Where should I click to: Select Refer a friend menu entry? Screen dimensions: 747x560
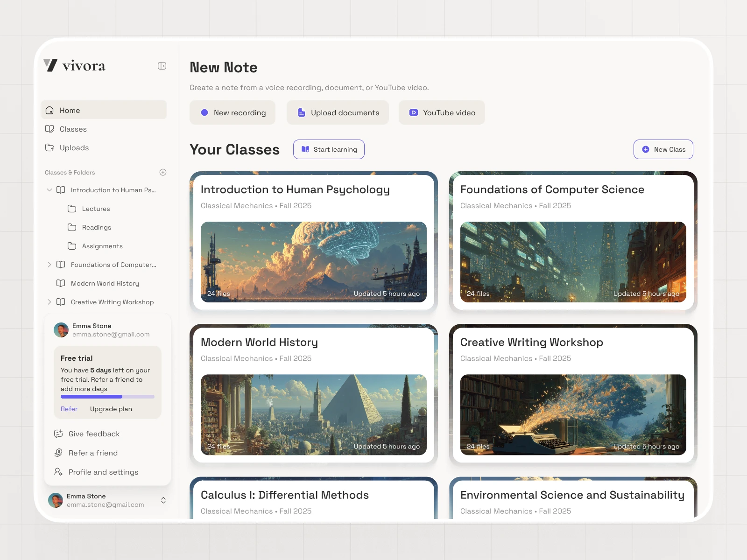(107, 453)
